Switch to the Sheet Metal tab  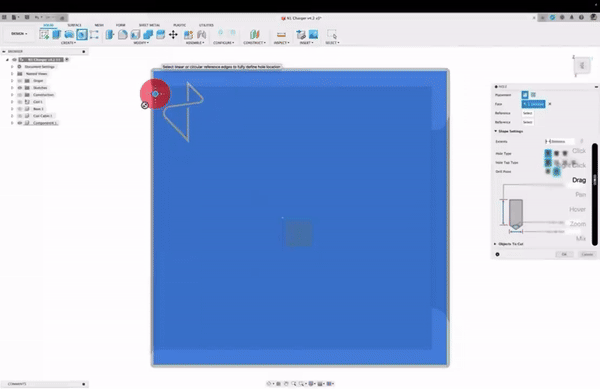pyautogui.click(x=149, y=25)
